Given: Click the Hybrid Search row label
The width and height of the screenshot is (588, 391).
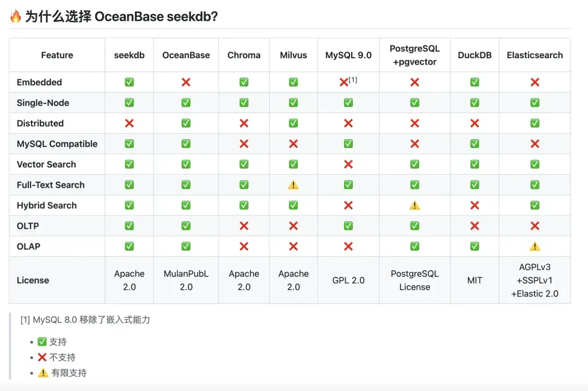Looking at the screenshot, I should coord(47,205).
